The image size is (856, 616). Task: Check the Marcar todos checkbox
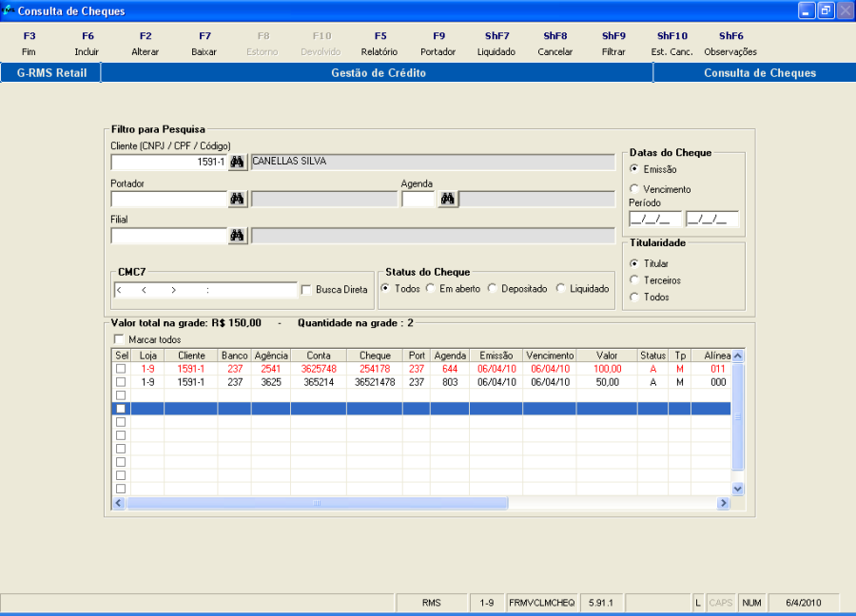(x=119, y=339)
